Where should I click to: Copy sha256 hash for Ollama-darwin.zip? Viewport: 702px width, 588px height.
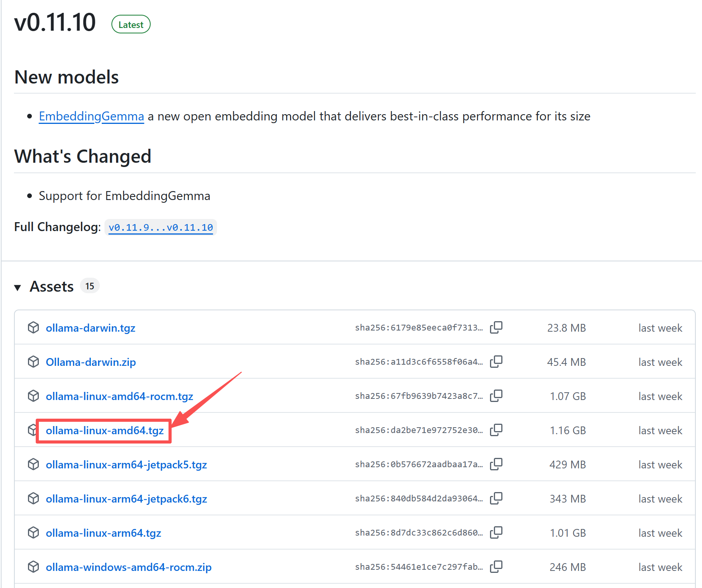pos(496,362)
